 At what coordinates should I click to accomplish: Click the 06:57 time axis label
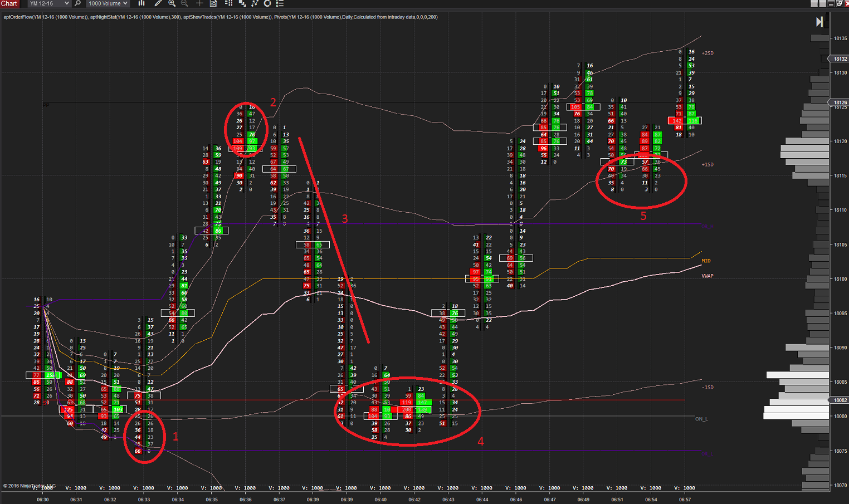(x=685, y=500)
